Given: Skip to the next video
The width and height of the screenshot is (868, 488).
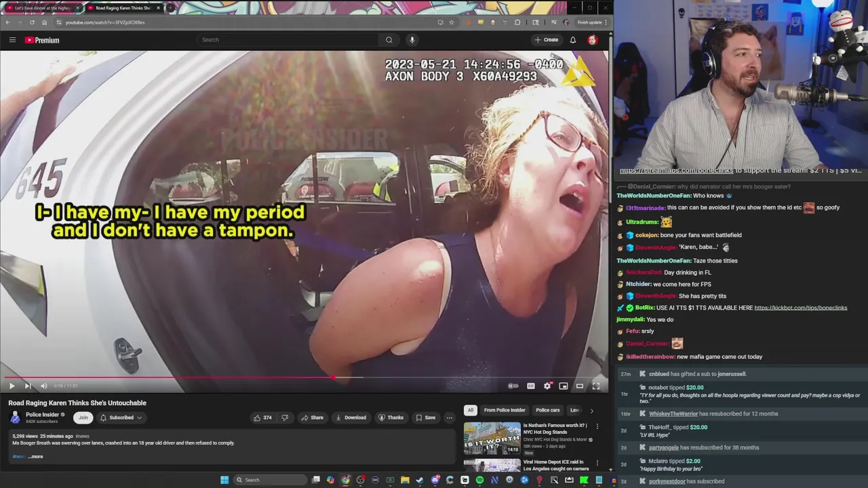Looking at the screenshot, I should point(28,386).
